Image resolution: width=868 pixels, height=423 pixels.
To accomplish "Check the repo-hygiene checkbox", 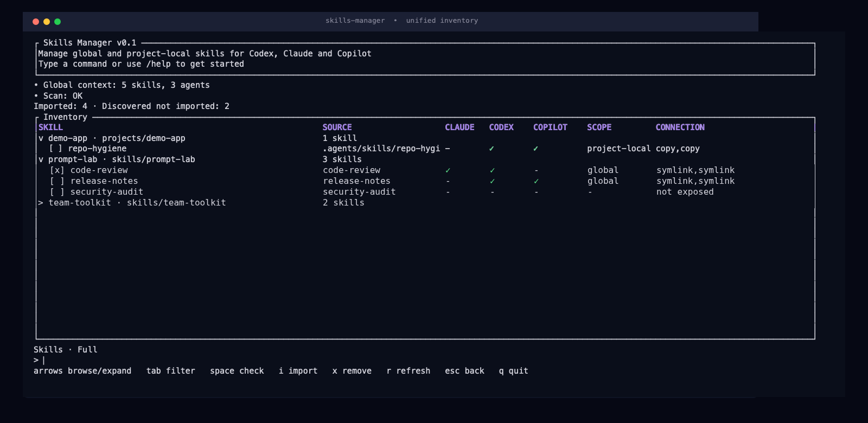I will click(56, 149).
